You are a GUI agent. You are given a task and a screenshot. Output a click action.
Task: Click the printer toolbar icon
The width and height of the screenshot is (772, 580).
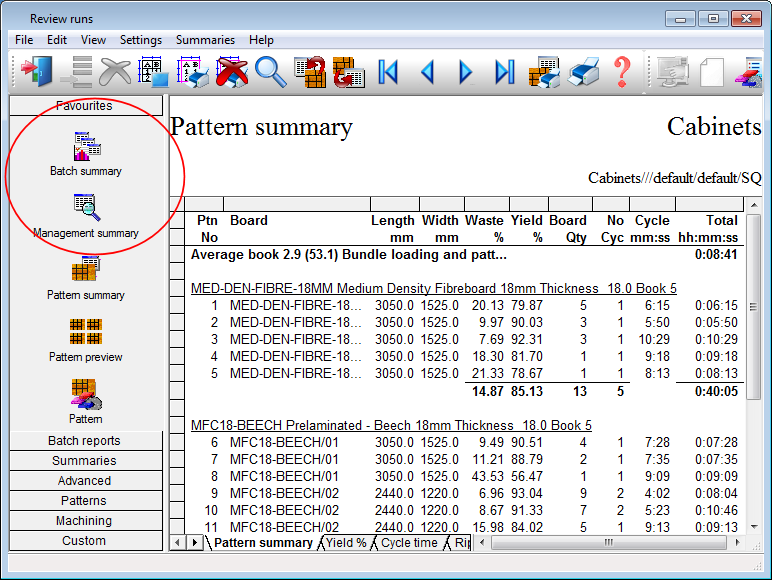583,72
